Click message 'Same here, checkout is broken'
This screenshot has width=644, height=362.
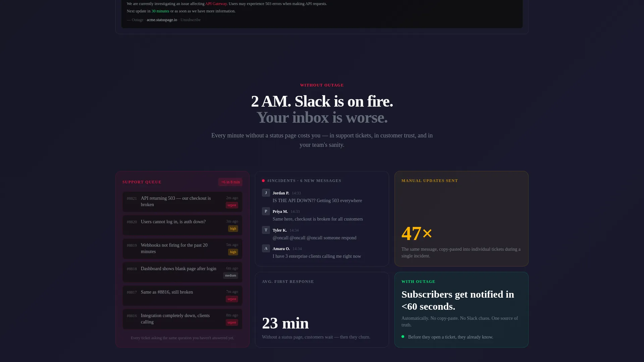click(318, 219)
